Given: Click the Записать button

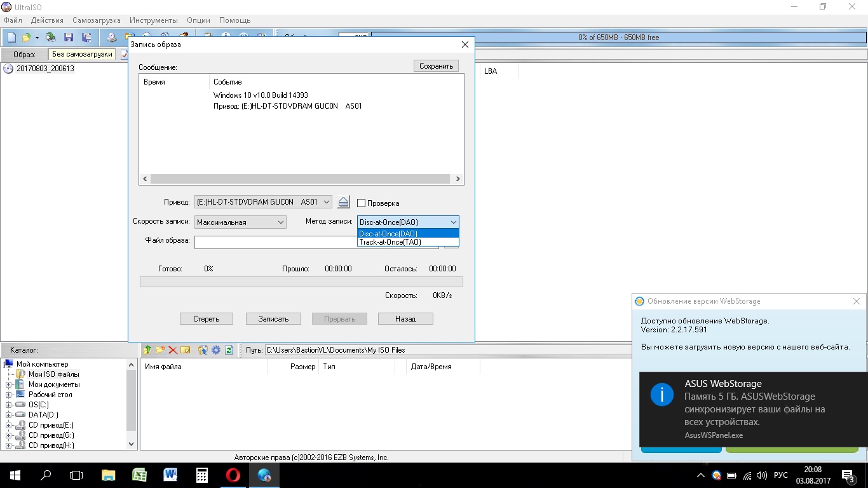Looking at the screenshot, I should pos(274,319).
